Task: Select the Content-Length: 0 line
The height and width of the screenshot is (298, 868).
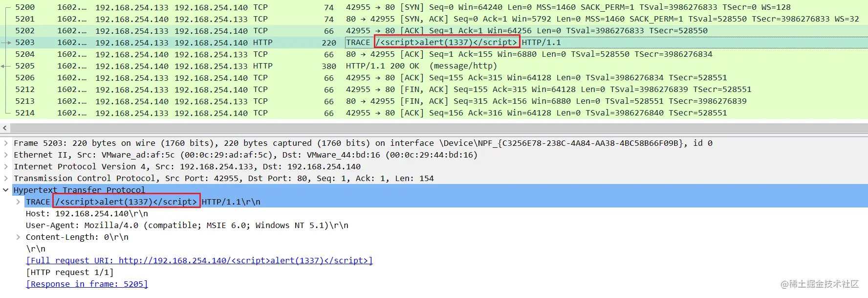Action: click(77, 237)
